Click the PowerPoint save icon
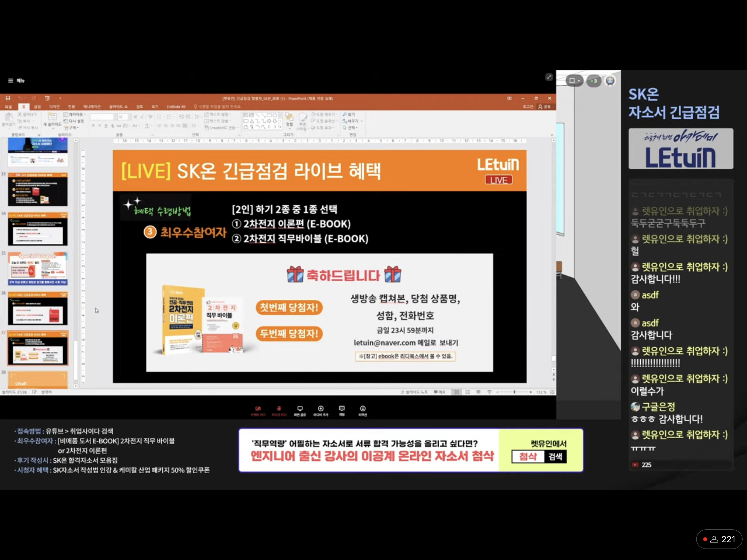Screen dimensions: 747x560 tap(8, 98)
